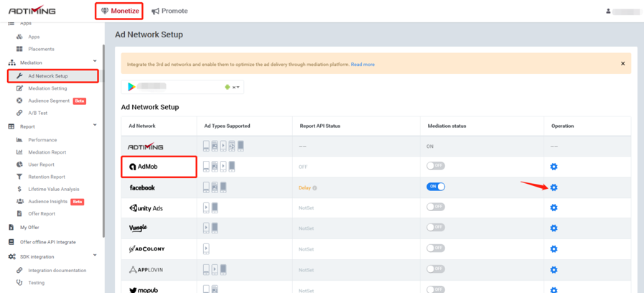
Task: Click the Unity Ads network logo
Action: coord(146,208)
